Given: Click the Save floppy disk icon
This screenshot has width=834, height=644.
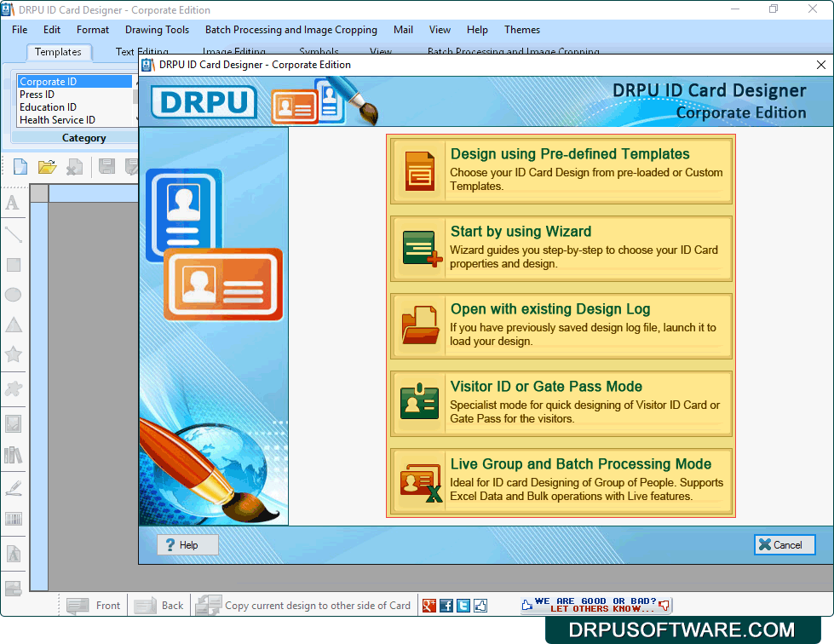Looking at the screenshot, I should tap(106, 166).
